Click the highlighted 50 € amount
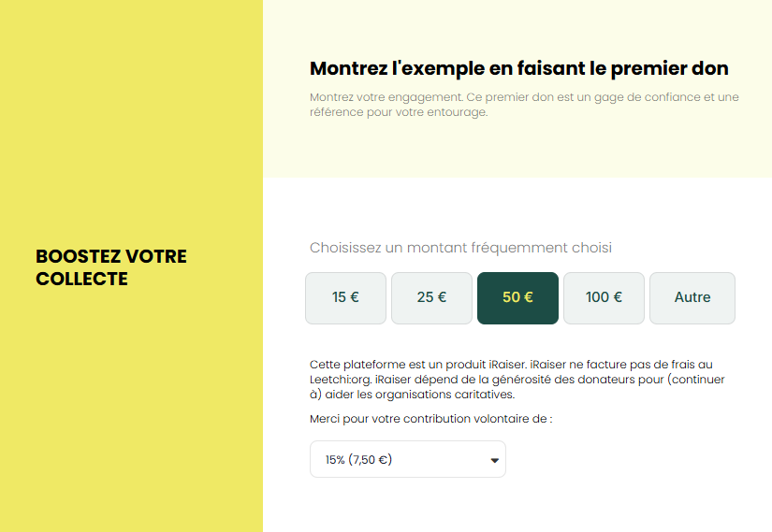 tap(517, 298)
